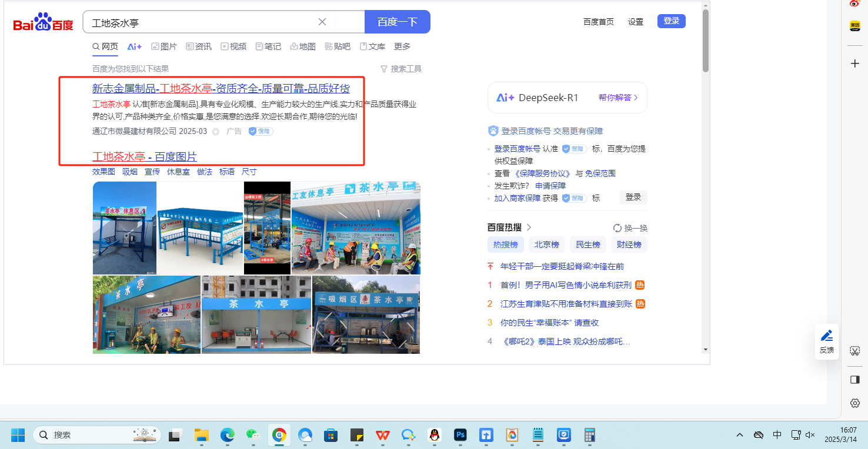This screenshot has height=449, width=868.
Task: Open the 工友休息亭 photo with seated workers
Action: [356, 228]
